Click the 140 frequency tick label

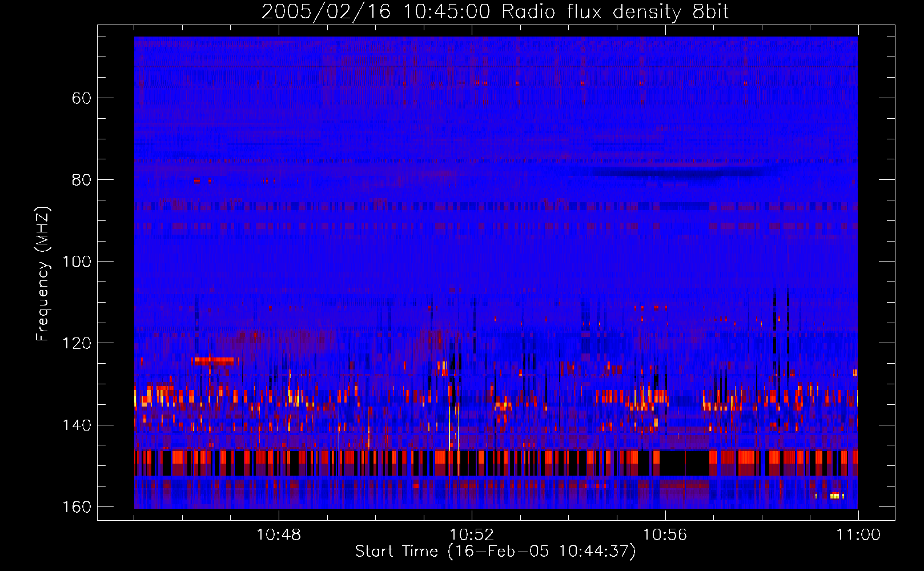click(77, 425)
